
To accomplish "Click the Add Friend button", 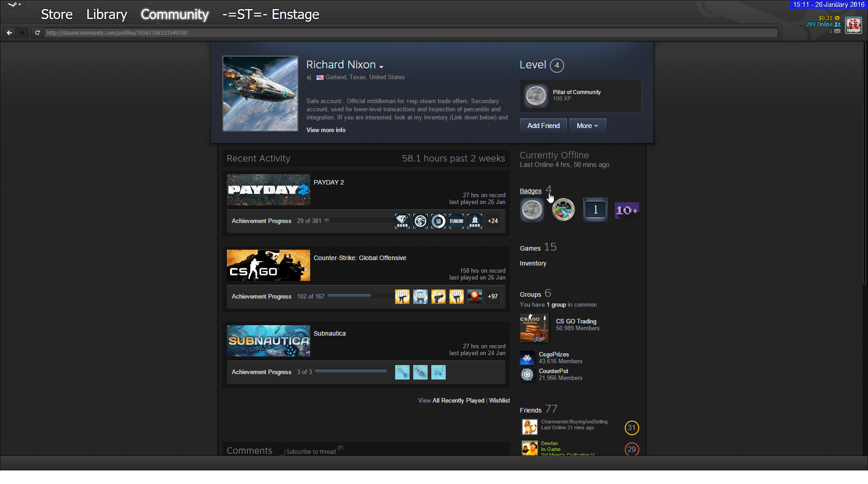I will click(543, 126).
